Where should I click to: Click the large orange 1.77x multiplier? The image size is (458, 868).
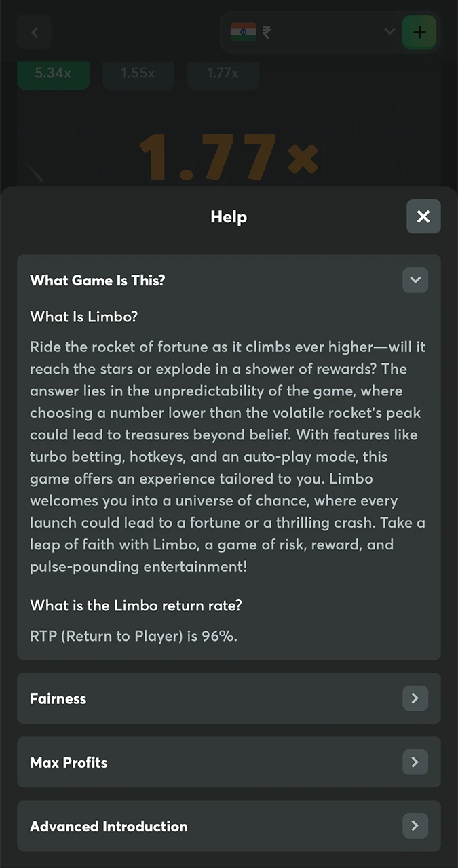pos(229,157)
